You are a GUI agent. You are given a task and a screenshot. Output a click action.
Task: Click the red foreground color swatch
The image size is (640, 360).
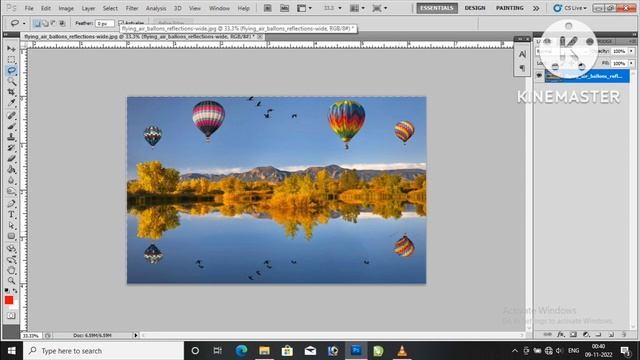9,300
